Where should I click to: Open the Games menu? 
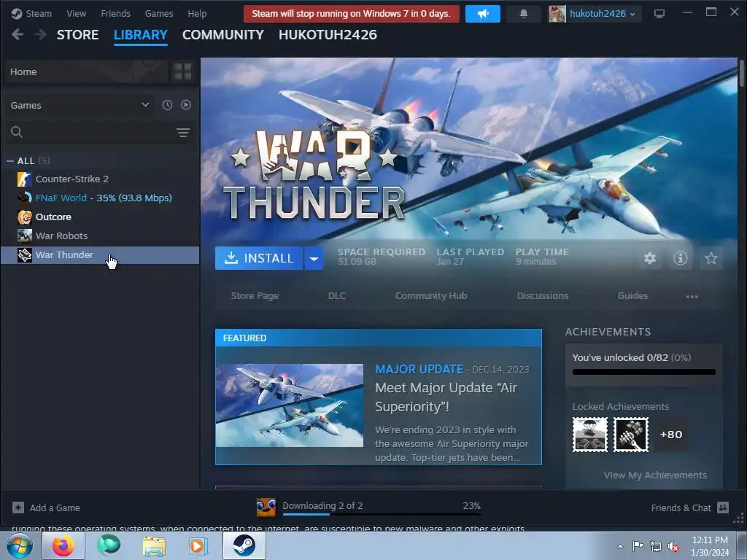click(158, 13)
